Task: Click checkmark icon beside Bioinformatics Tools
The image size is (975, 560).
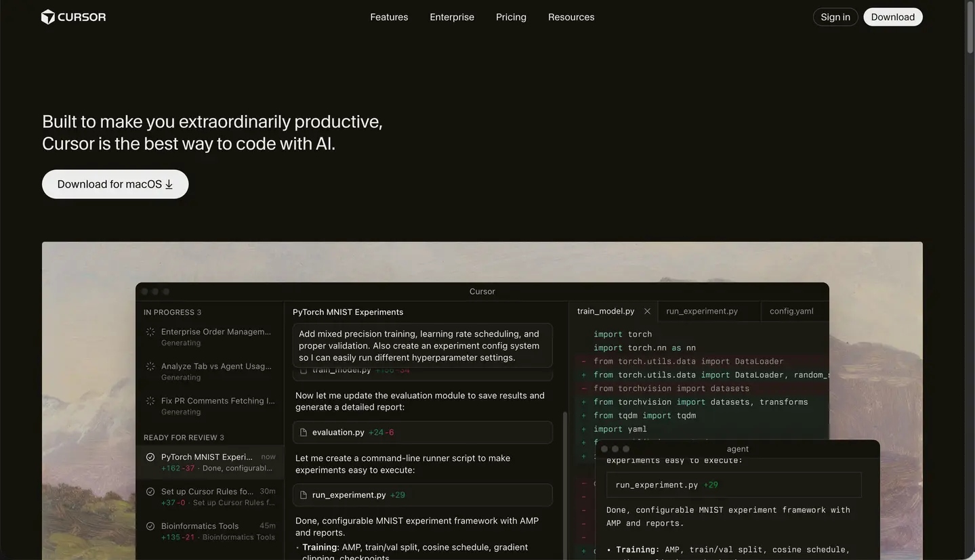Action: 150,526
